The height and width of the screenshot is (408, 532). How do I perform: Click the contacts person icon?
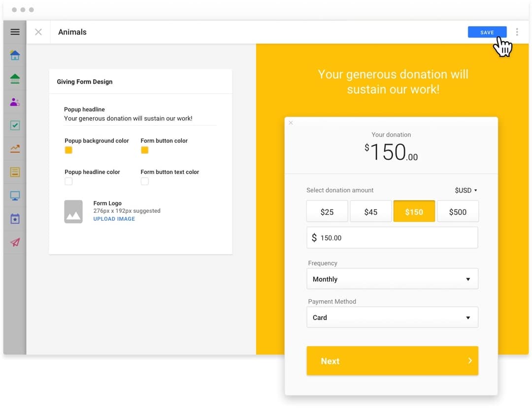click(15, 102)
